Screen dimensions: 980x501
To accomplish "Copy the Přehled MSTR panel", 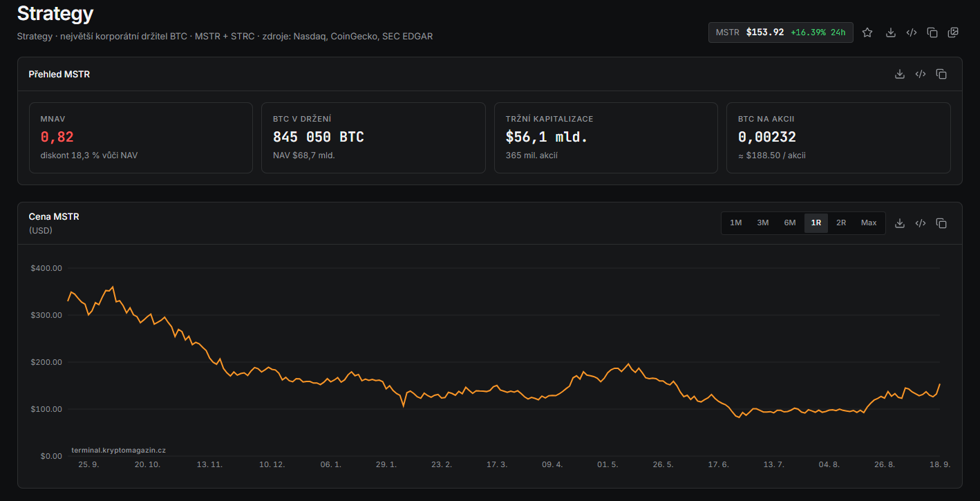I will [x=941, y=74].
